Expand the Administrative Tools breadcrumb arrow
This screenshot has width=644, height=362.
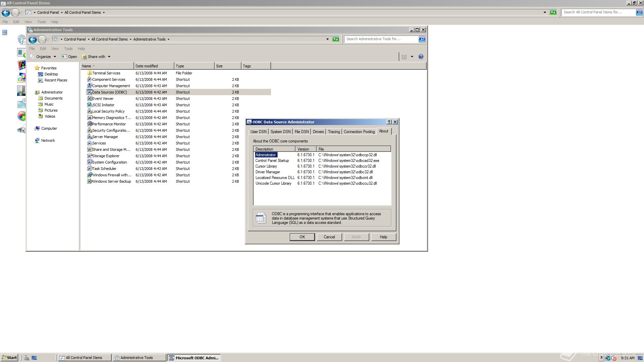click(x=168, y=39)
